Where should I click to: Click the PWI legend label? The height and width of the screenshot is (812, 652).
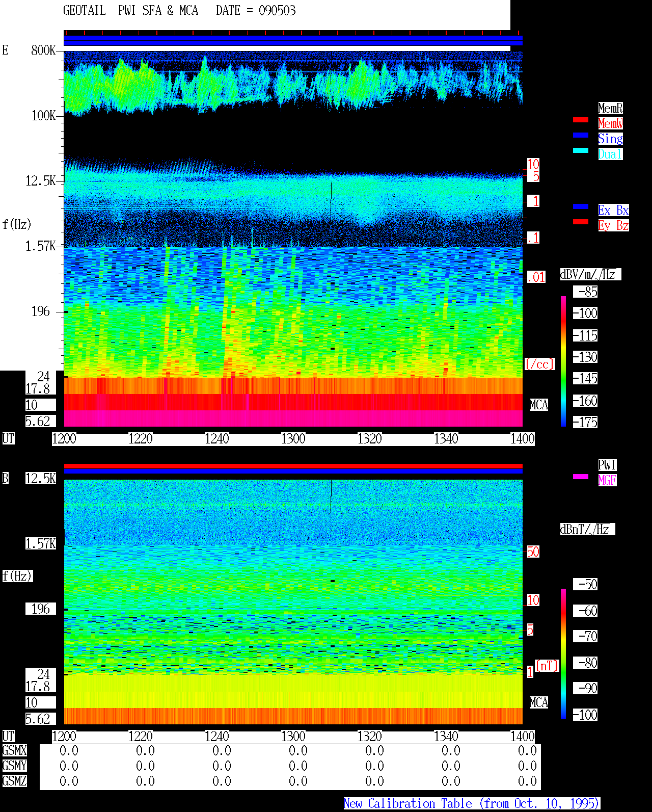(607, 465)
